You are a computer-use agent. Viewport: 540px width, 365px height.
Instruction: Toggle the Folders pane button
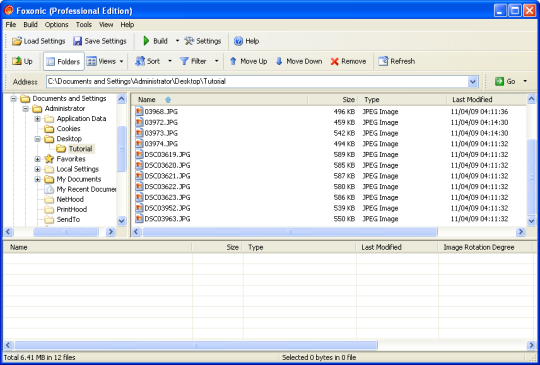click(63, 61)
